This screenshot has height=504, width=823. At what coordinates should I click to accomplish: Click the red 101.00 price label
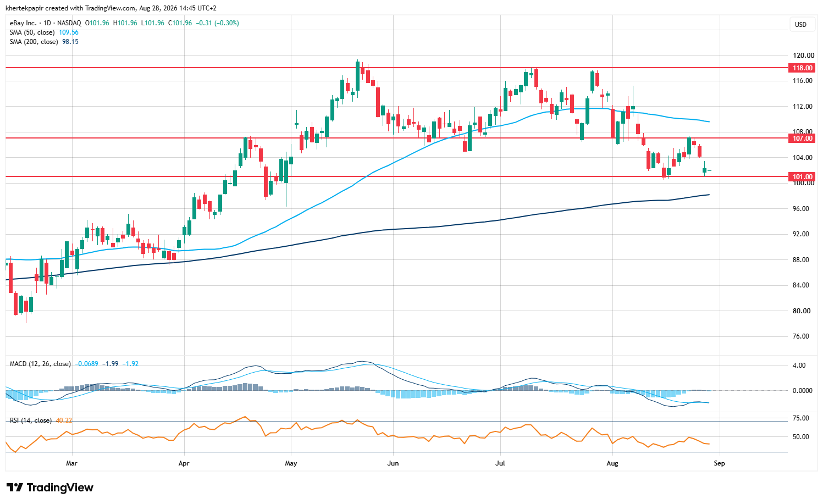coord(802,177)
